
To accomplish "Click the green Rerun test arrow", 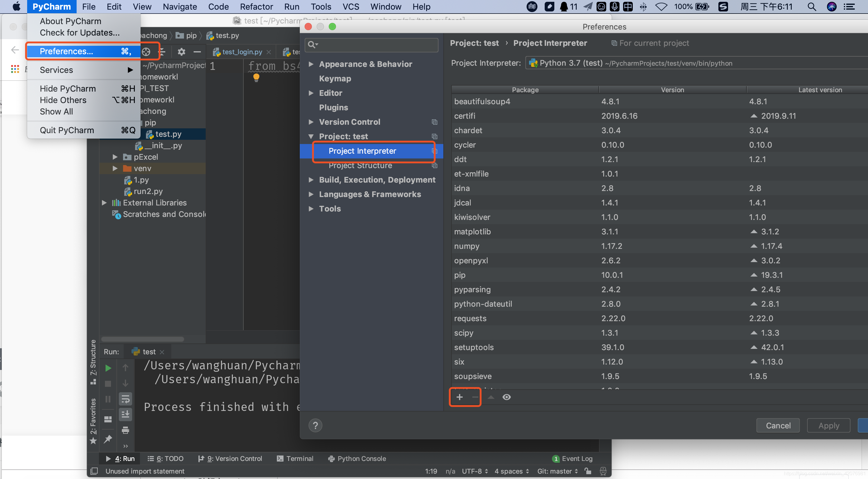I will (x=108, y=368).
